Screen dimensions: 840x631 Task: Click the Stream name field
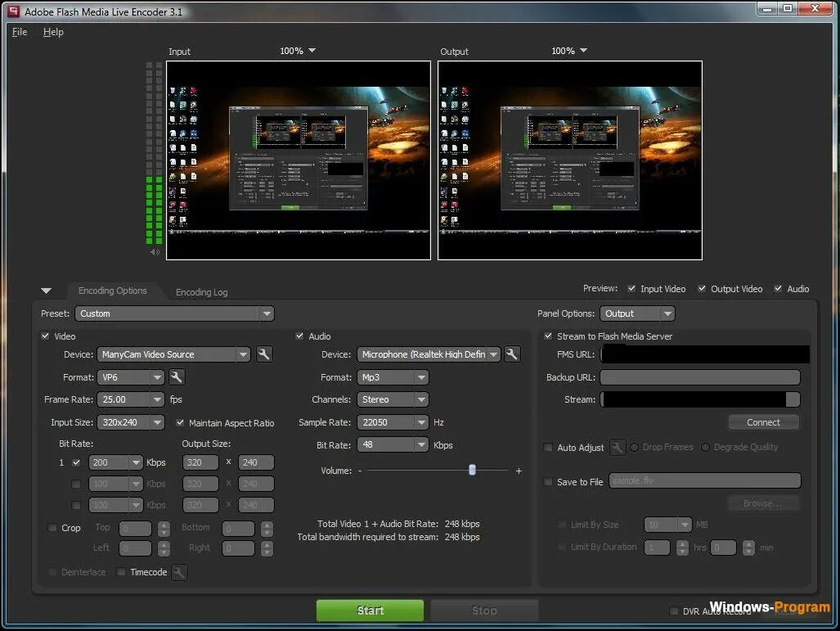point(699,399)
